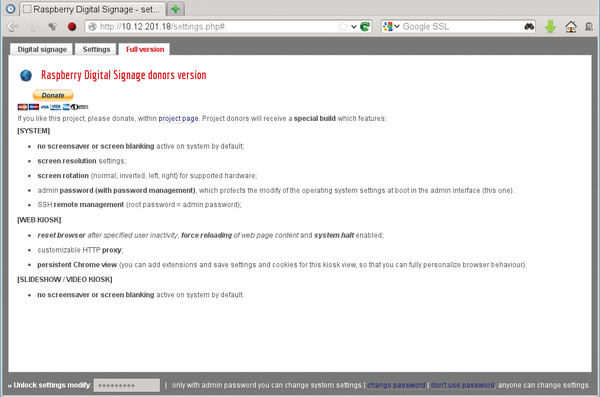Click the binoculars search icon
The height and width of the screenshot is (397, 600).
(x=529, y=26)
